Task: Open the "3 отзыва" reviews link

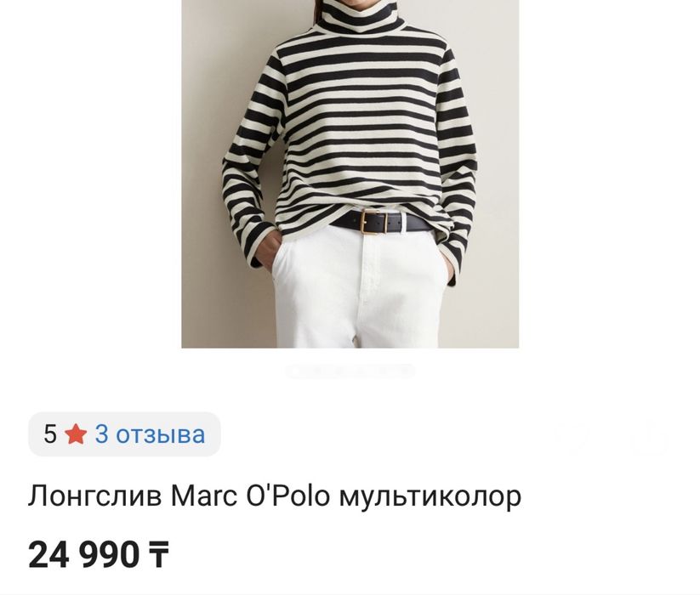Action: point(150,434)
